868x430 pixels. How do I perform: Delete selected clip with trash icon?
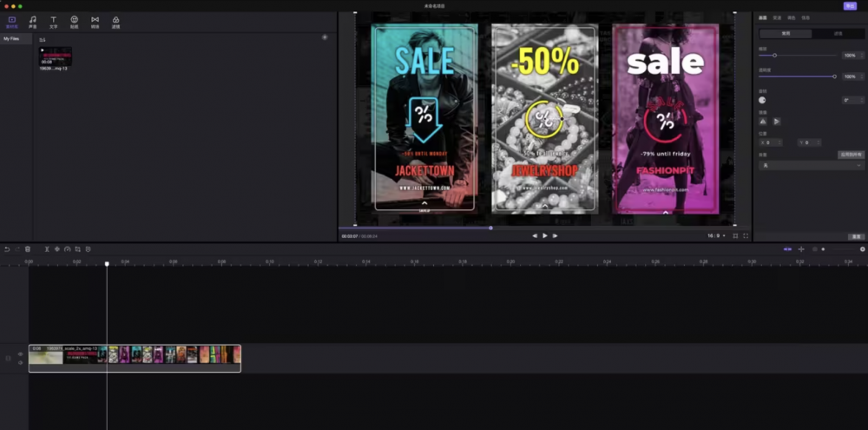pos(28,249)
